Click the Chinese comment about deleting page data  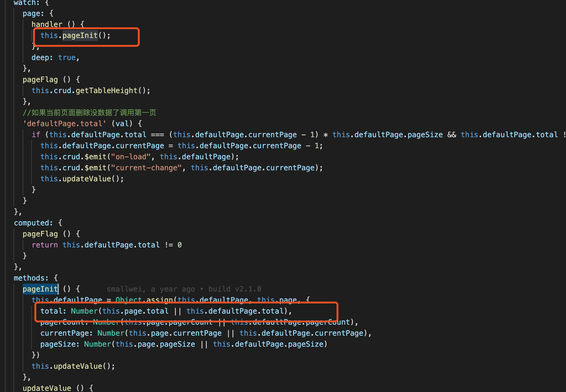(x=89, y=112)
